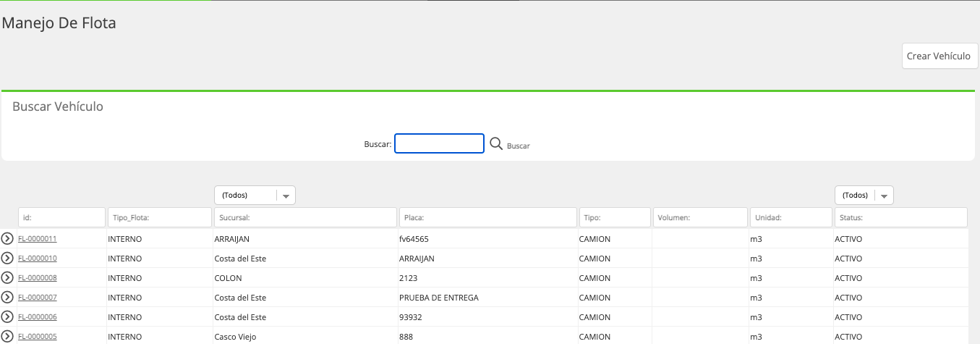Viewport: 980px width, 344px height.
Task: Select the PRUEBA DE ENTREGA placa cell
Action: point(439,297)
